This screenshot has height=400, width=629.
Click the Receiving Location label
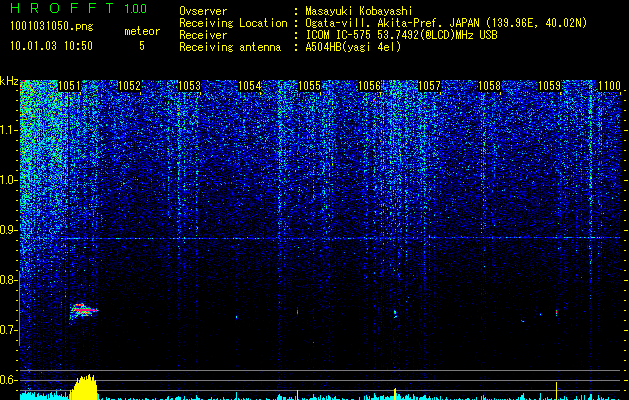(x=233, y=23)
